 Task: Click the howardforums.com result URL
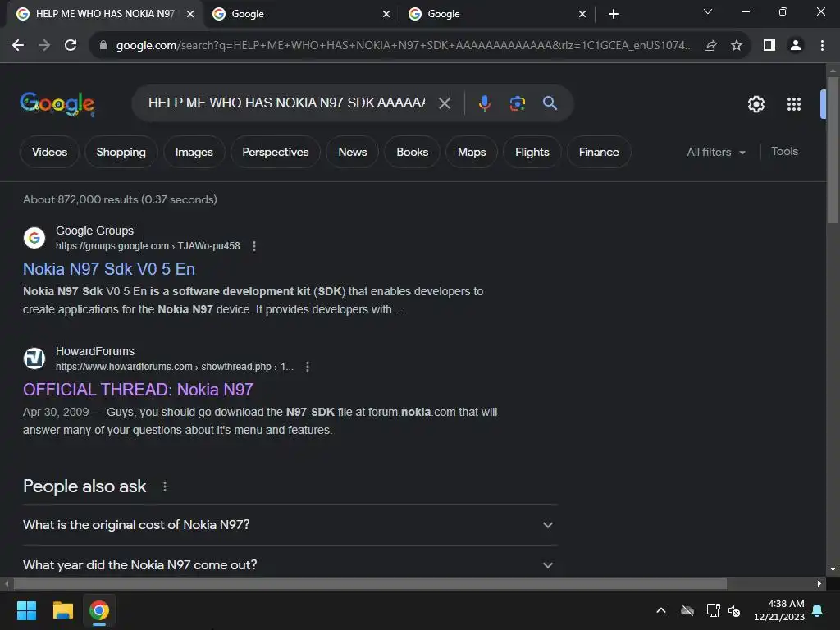coord(174,367)
